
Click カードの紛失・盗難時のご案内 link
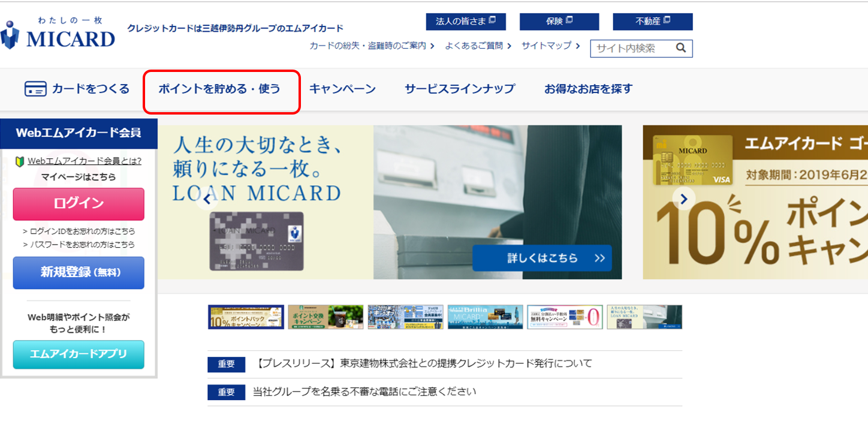point(372,46)
